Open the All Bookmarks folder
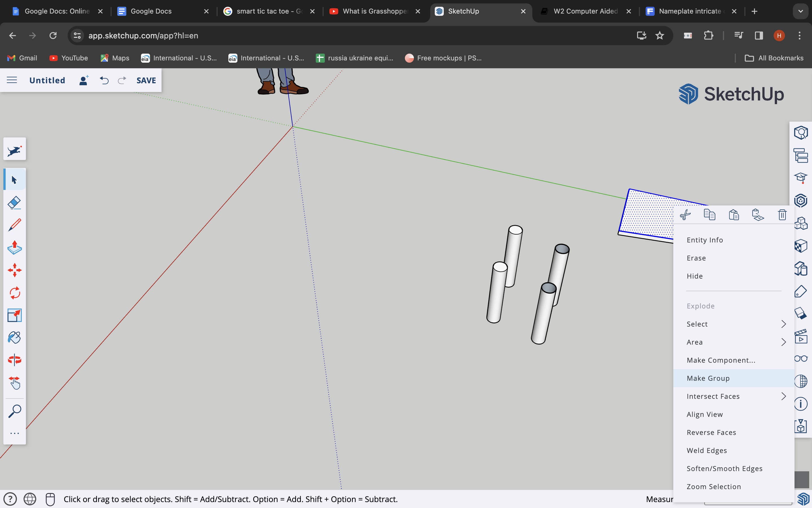Screen dimensions: 812x508 coord(774,58)
